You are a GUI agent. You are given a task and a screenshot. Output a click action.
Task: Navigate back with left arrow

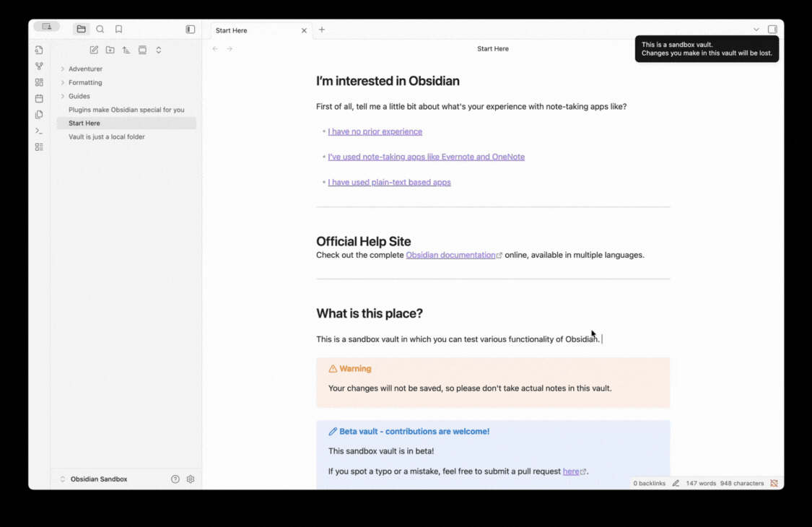click(215, 48)
